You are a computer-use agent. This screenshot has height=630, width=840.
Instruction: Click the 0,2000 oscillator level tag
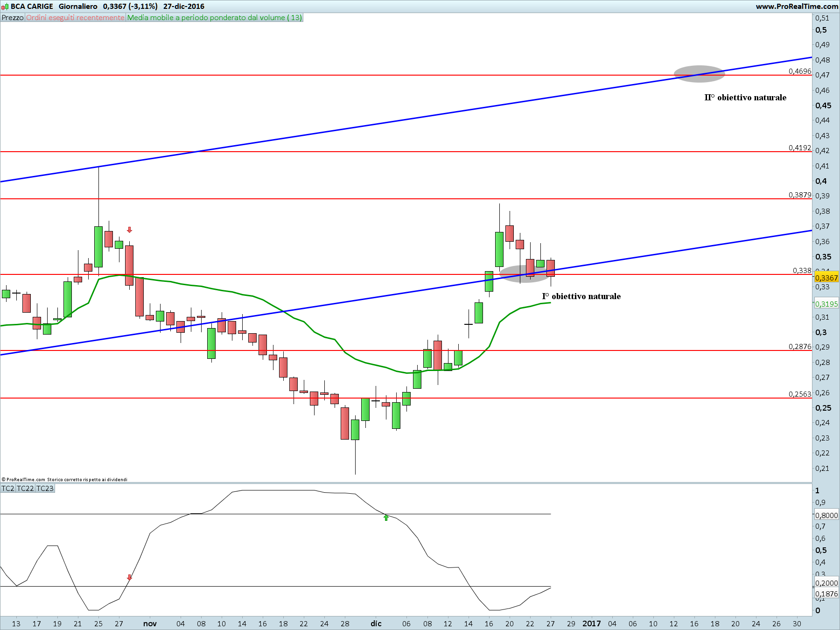826,583
